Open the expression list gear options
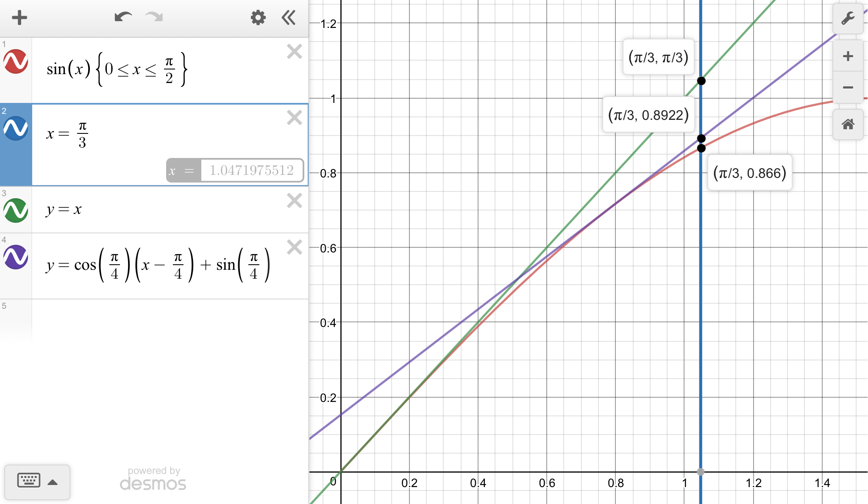 [x=258, y=18]
